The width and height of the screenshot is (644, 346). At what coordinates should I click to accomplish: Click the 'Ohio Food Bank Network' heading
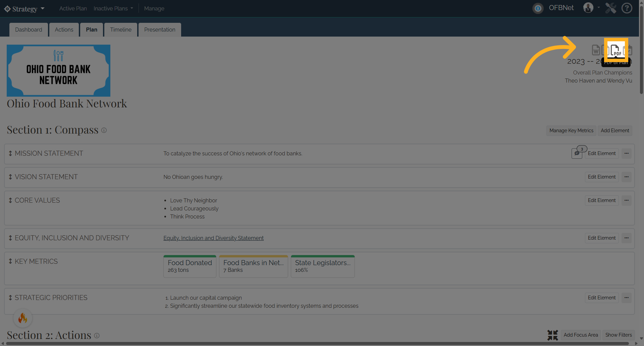[67, 103]
